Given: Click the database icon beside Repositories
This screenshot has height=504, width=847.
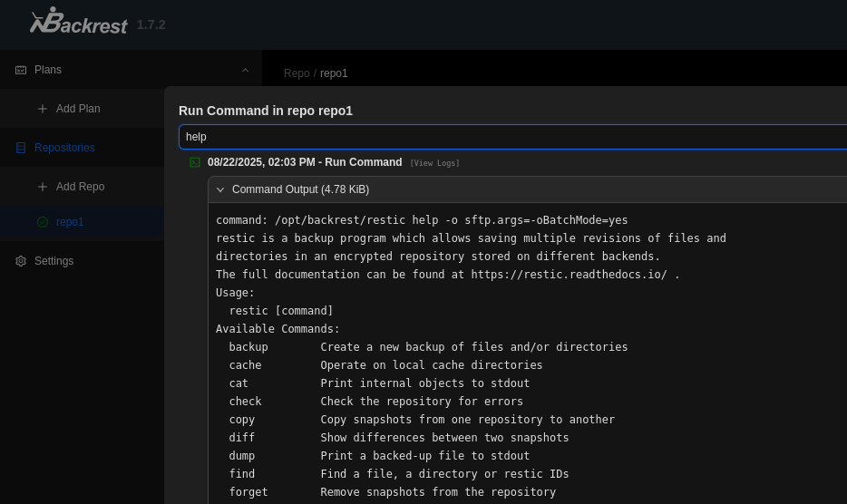Looking at the screenshot, I should coord(21,148).
